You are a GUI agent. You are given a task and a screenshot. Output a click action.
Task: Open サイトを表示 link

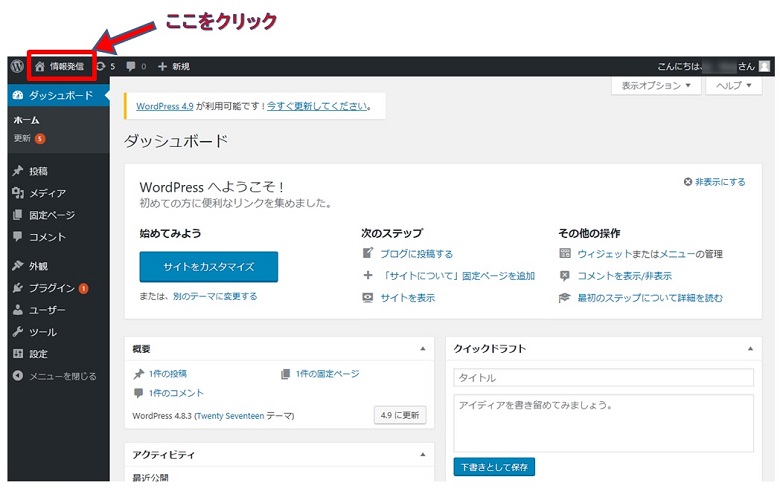tap(408, 297)
